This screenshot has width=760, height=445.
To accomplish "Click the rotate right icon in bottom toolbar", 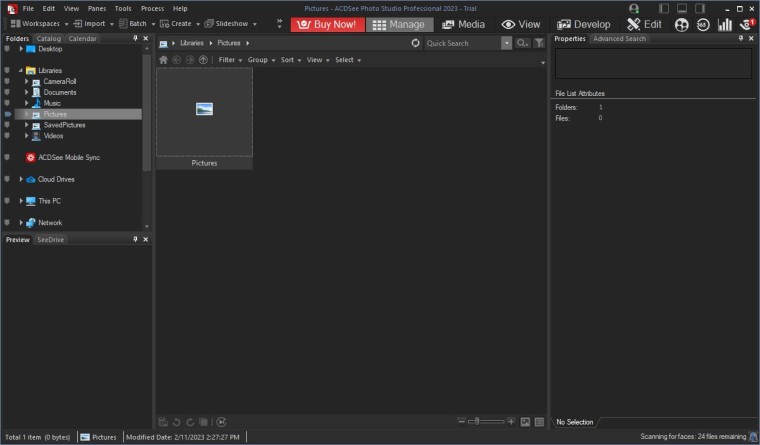I will point(190,422).
